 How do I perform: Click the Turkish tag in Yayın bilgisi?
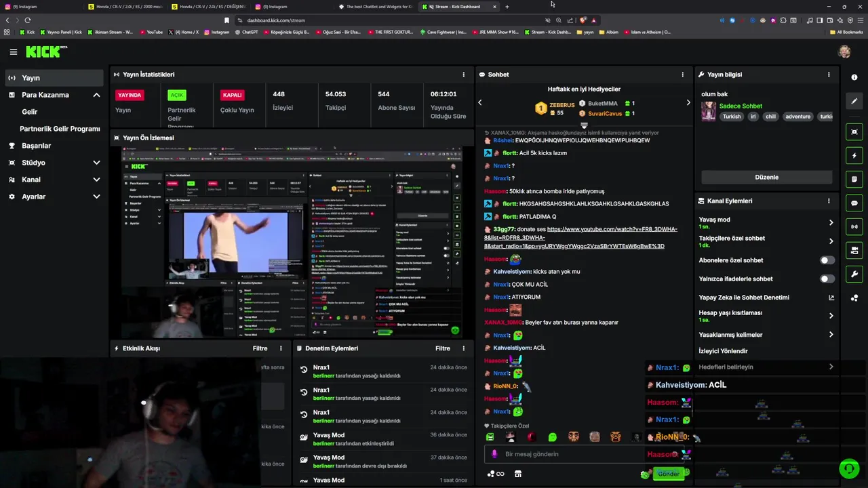[732, 117]
